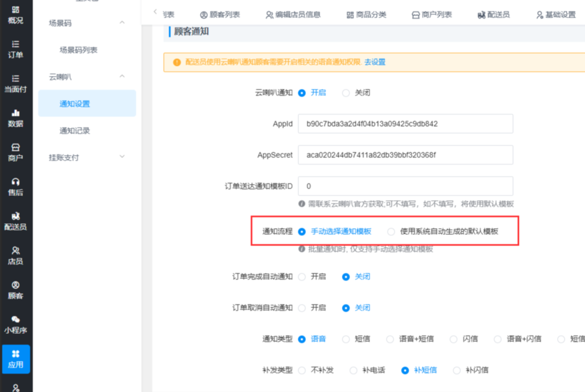This screenshot has height=392, width=585.
Task: Open the 顾客 customer sidebar icon
Action: 15,290
